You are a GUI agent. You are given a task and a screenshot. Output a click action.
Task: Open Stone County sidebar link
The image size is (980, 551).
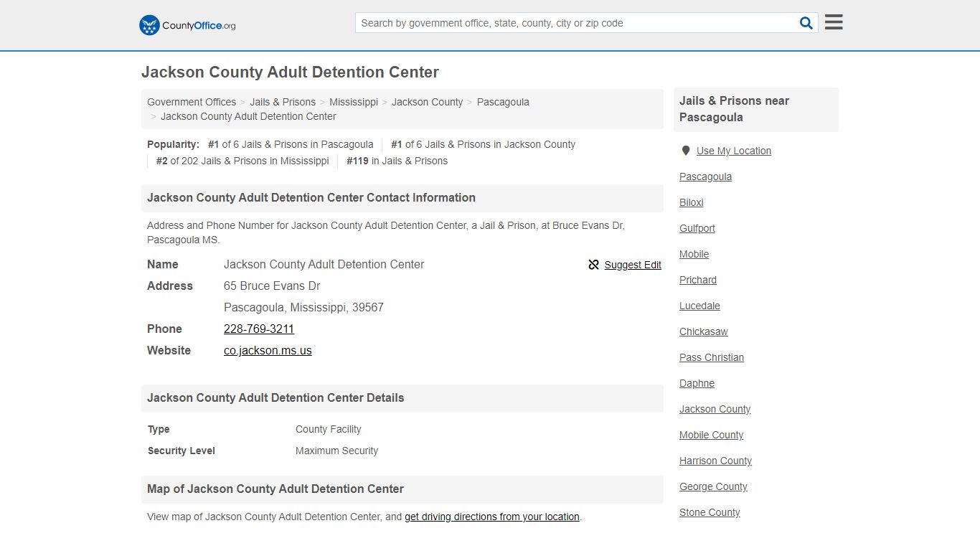(x=710, y=512)
